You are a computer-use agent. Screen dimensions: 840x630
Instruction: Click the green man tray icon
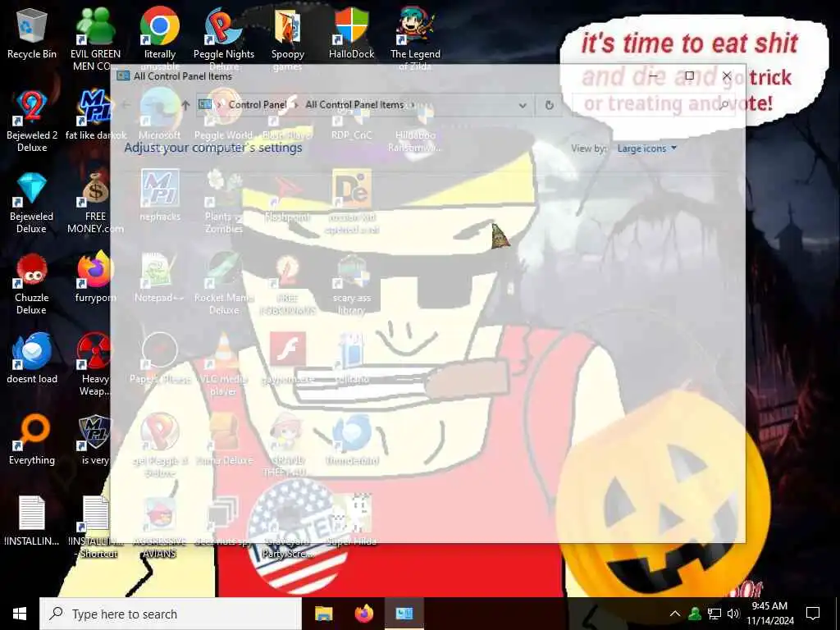coord(695,614)
